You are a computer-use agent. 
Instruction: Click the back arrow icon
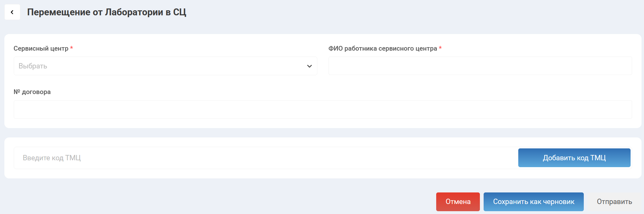point(12,12)
